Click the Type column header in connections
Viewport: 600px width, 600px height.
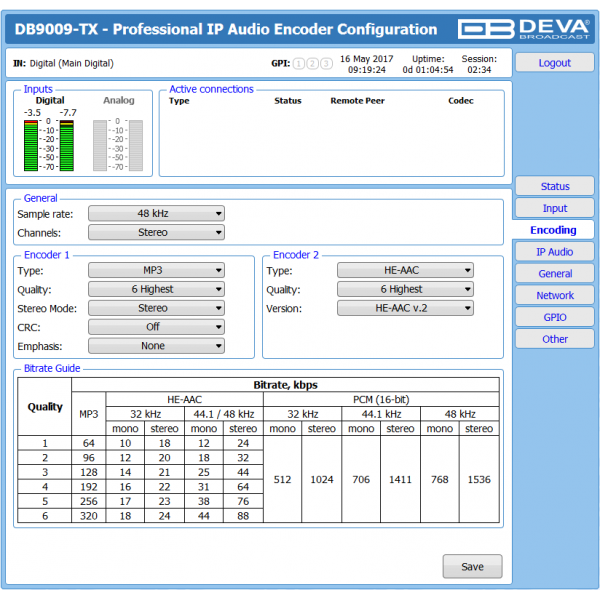pyautogui.click(x=179, y=101)
